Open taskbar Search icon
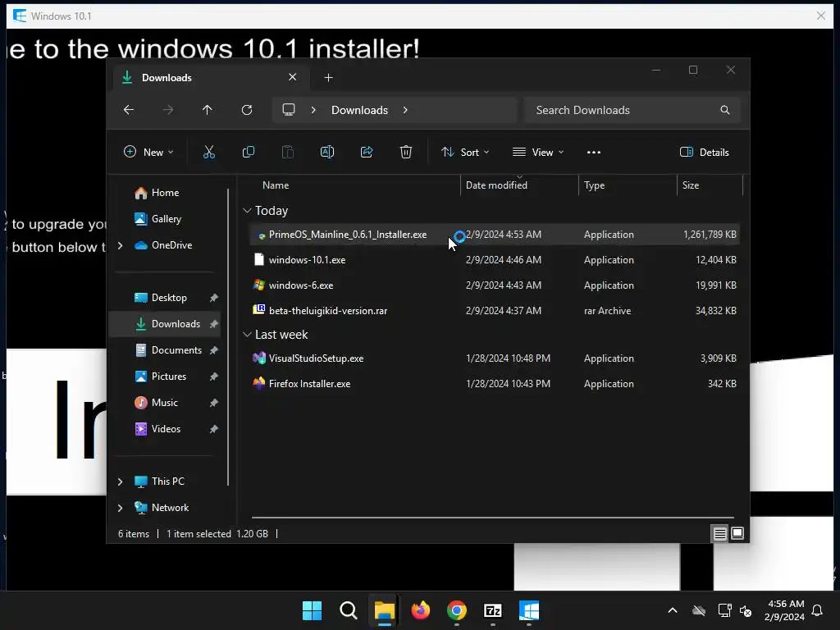Screen dimensions: 840x630 pyautogui.click(x=348, y=610)
